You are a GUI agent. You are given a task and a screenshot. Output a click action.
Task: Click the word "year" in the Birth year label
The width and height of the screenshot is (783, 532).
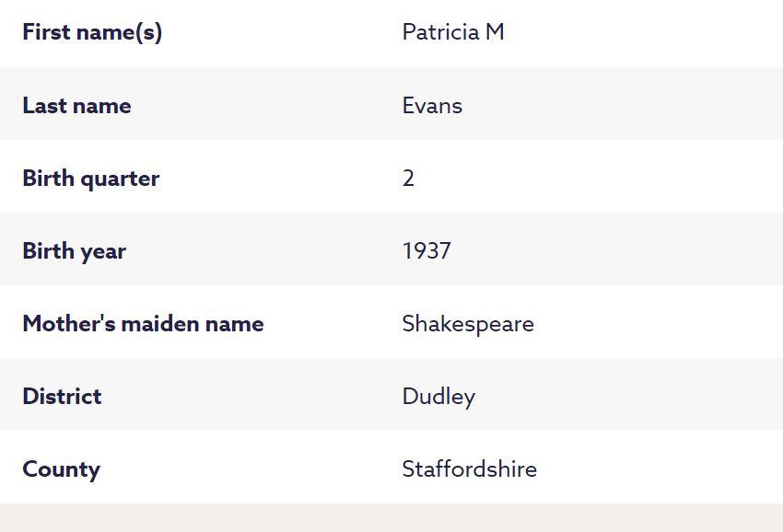click(103, 251)
